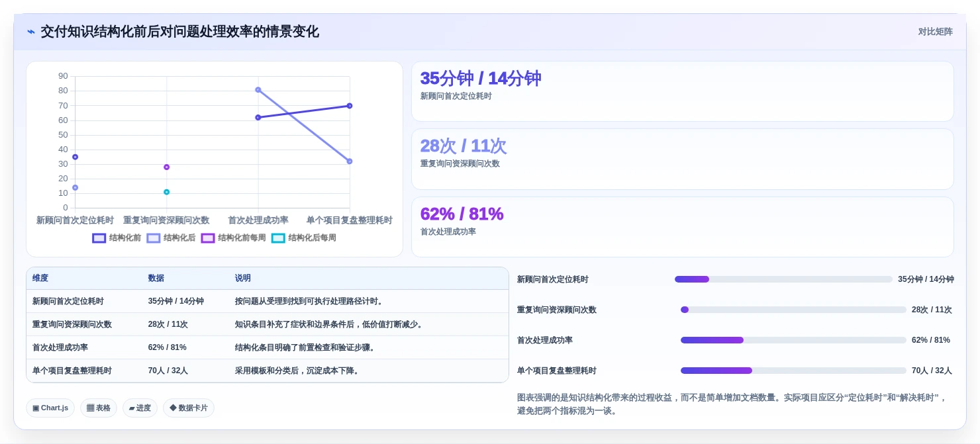Click the chart point at value 62
This screenshot has height=444, width=980.
click(x=258, y=118)
